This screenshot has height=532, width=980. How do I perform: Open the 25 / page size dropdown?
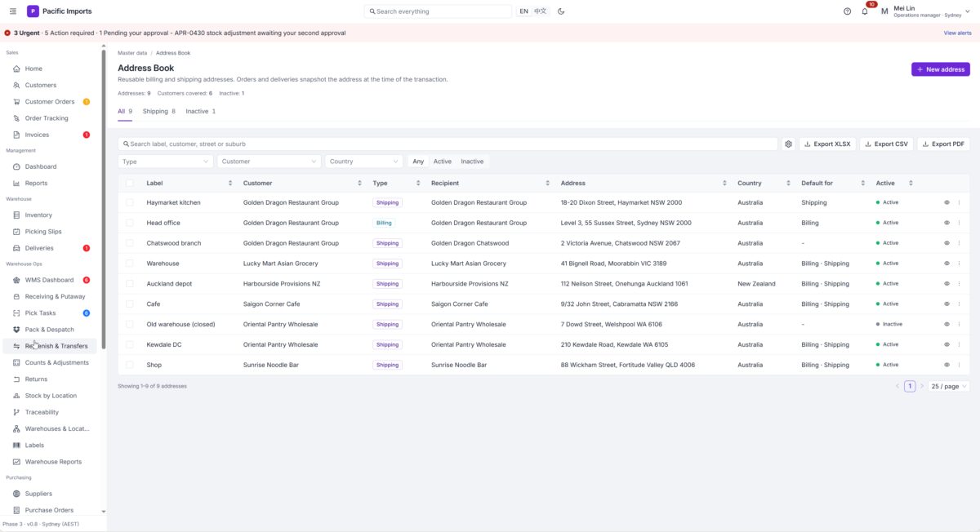pyautogui.click(x=949, y=386)
